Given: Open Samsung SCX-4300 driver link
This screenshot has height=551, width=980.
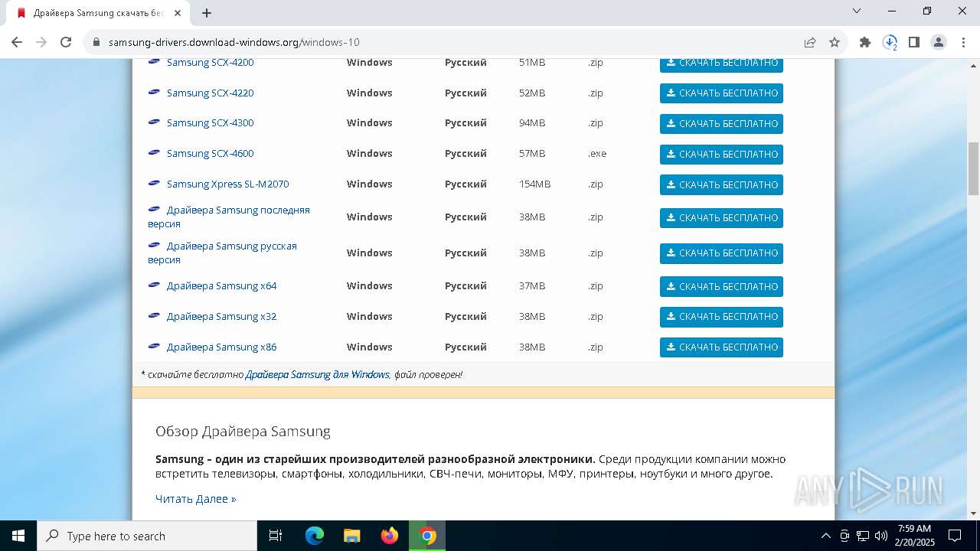Looking at the screenshot, I should click(210, 122).
